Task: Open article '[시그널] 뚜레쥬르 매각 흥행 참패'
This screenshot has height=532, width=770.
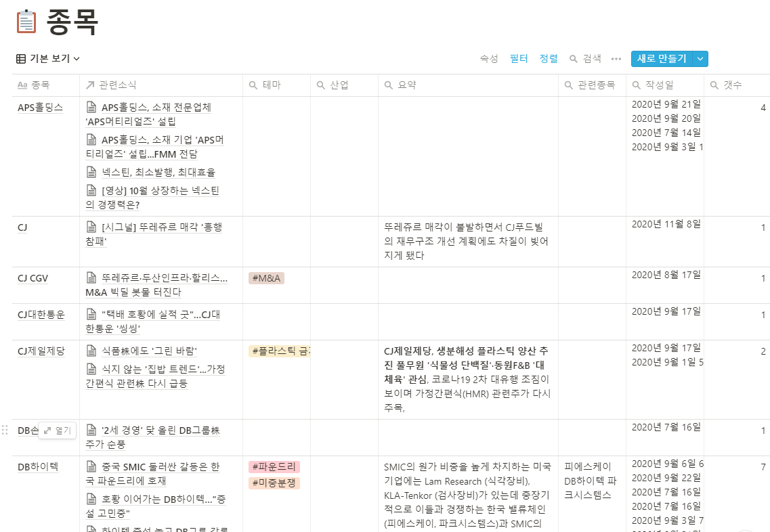Action: coord(154,234)
